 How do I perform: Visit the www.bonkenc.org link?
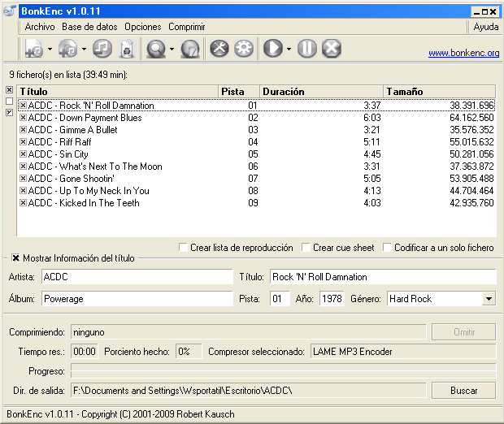(x=464, y=53)
